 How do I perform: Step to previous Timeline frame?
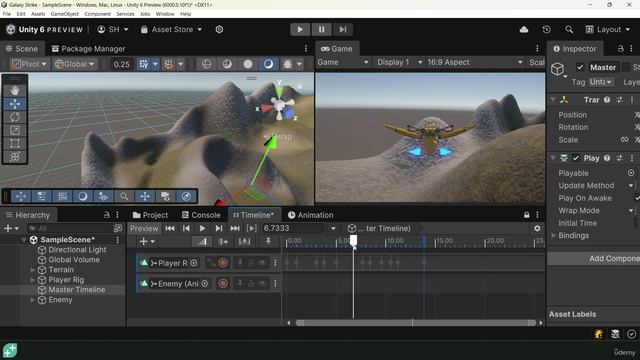pyautogui.click(x=186, y=229)
